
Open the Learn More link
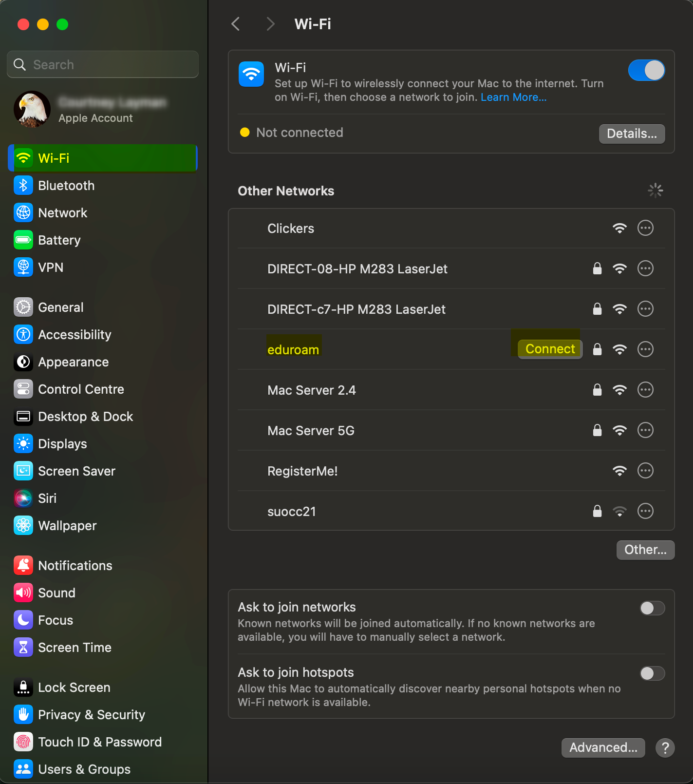(x=513, y=97)
